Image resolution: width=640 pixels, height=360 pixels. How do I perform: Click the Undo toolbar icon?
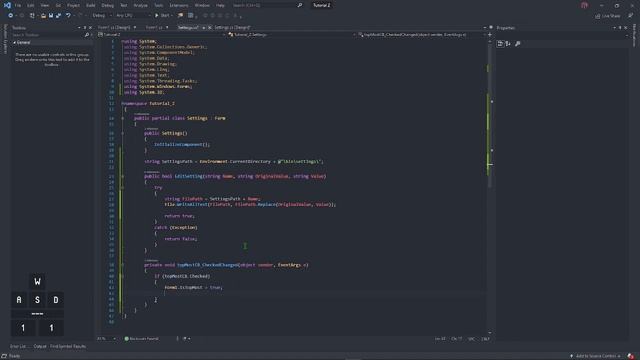68,16
